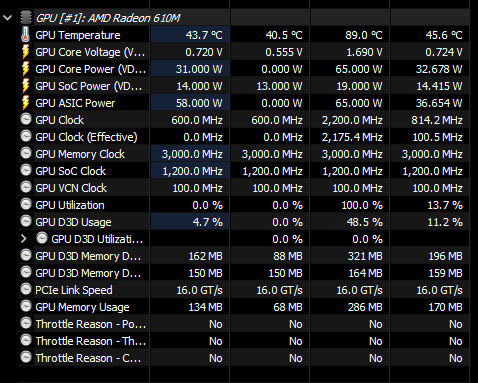Click the 19.000 W maximum SoC power value
The height and width of the screenshot is (383, 478).
[359, 86]
